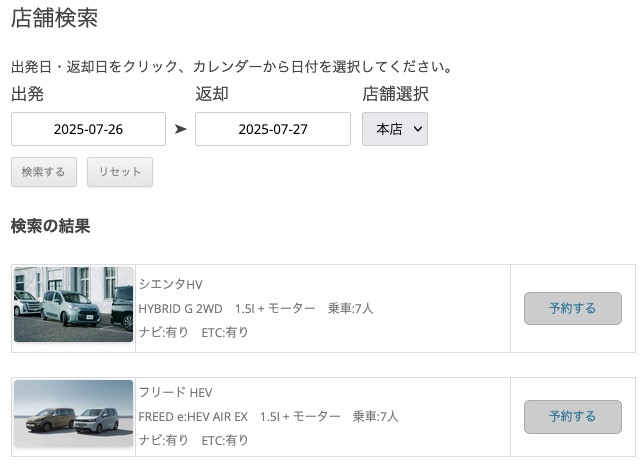Click the dropdown chevron next to 本店
This screenshot has height=468, width=644.
tap(418, 129)
